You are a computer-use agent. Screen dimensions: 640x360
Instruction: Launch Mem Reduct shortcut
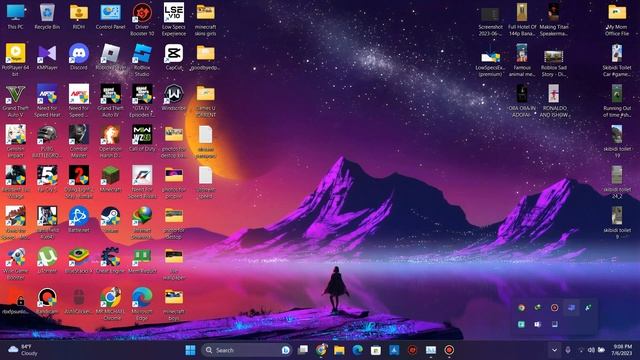point(142,260)
